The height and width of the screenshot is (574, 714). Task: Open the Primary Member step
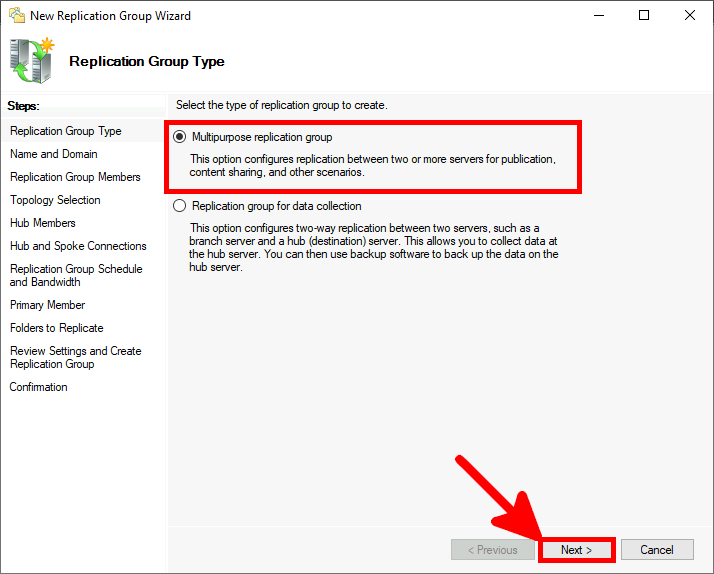coord(47,305)
